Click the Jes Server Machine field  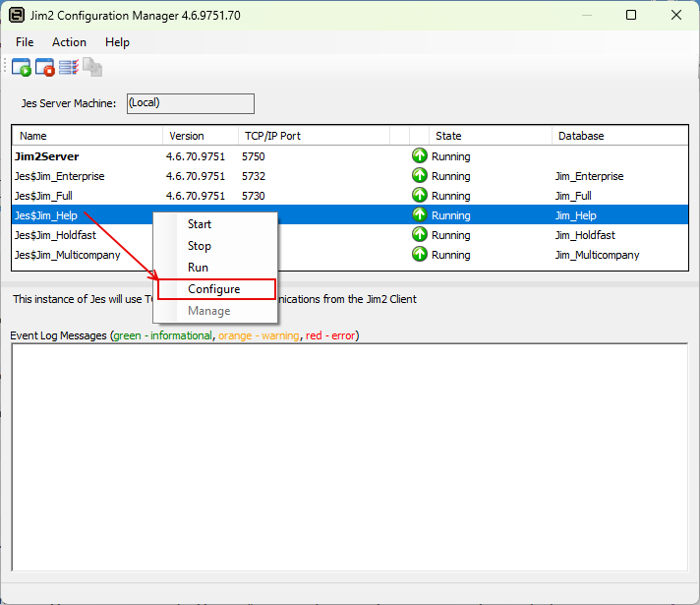tap(190, 103)
